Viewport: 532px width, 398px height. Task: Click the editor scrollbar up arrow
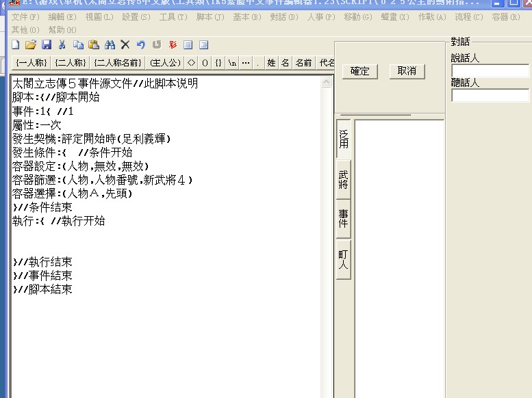(327, 81)
